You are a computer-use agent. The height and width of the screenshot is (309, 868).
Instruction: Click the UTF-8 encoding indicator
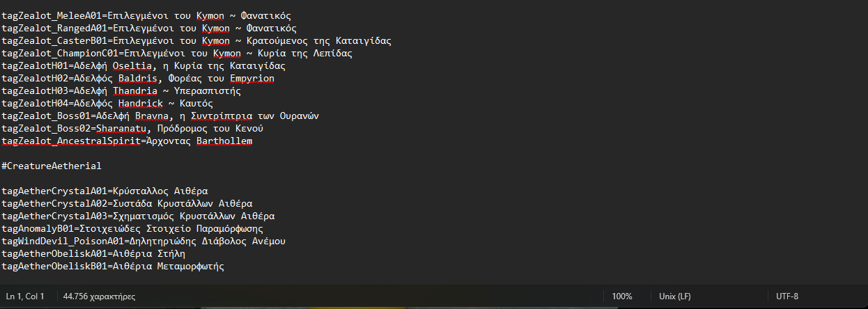787,296
